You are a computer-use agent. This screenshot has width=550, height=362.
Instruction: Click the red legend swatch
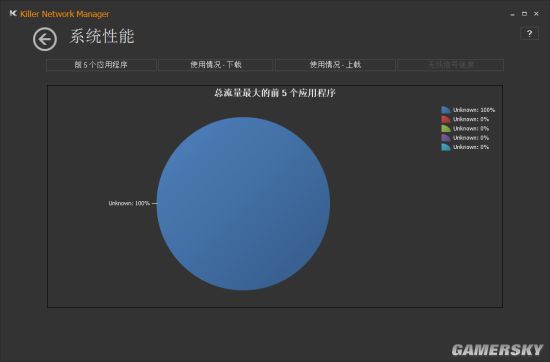(x=446, y=119)
